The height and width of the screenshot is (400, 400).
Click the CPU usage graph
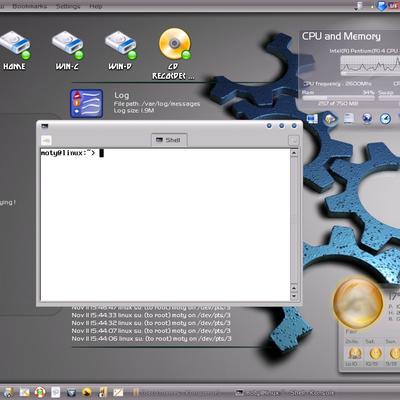coord(370,65)
